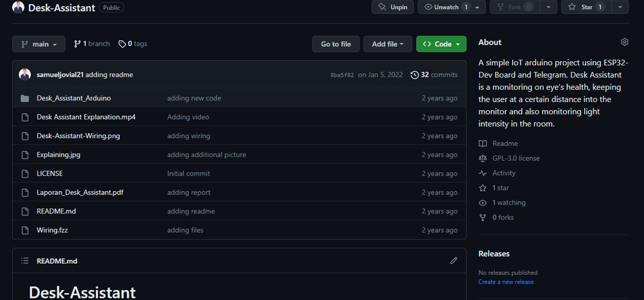Open the Unwatch dropdown arrow
Image resolution: width=644 pixels, height=300 pixels.
point(477,7)
